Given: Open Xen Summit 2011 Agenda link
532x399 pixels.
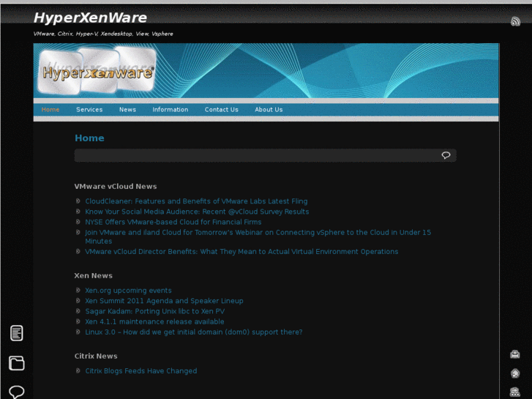Looking at the screenshot, I should (x=164, y=301).
